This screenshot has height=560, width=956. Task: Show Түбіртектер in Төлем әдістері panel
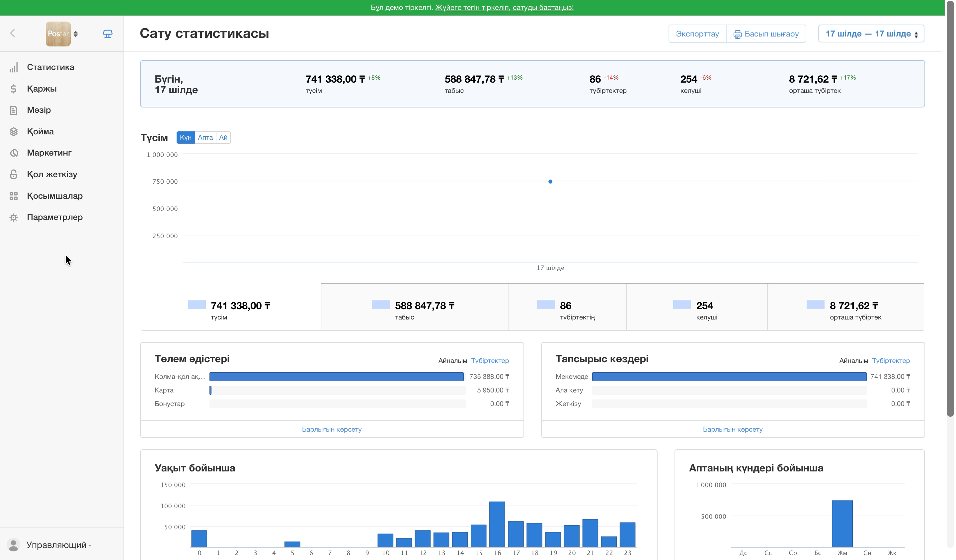click(490, 361)
